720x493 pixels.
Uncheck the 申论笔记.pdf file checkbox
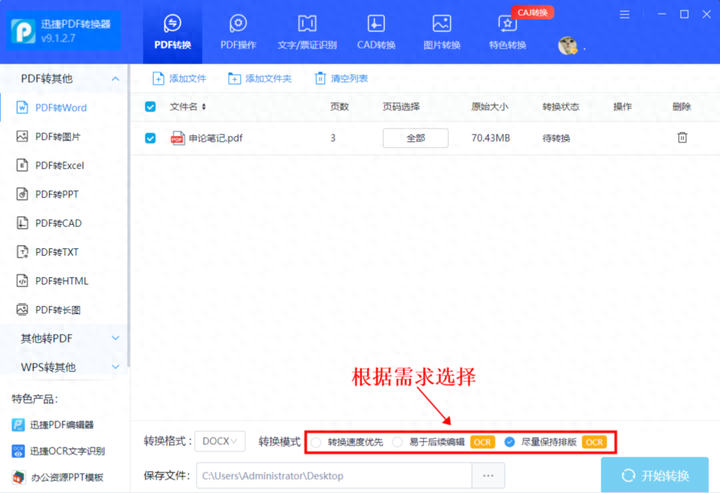click(x=151, y=138)
